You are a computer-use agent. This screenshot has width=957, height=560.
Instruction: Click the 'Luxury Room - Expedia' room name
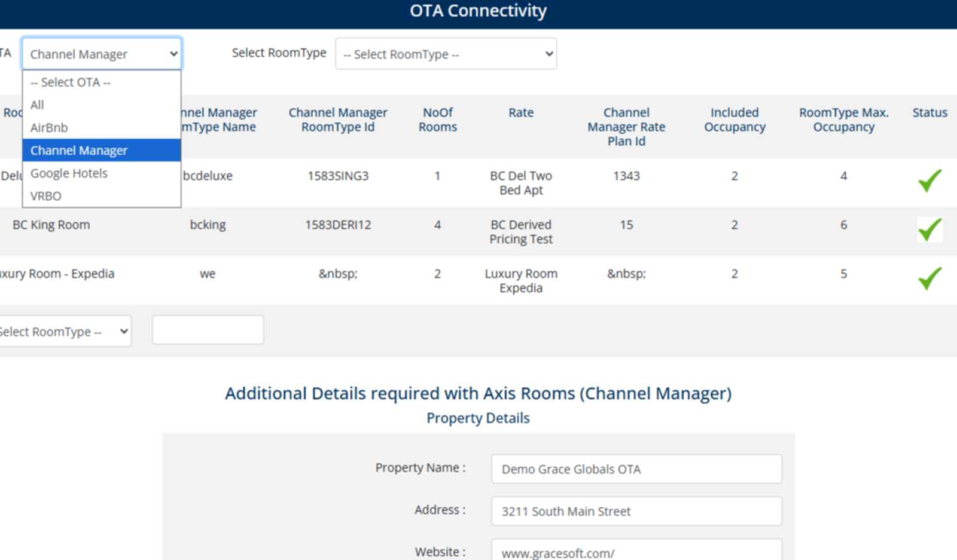pos(57,274)
